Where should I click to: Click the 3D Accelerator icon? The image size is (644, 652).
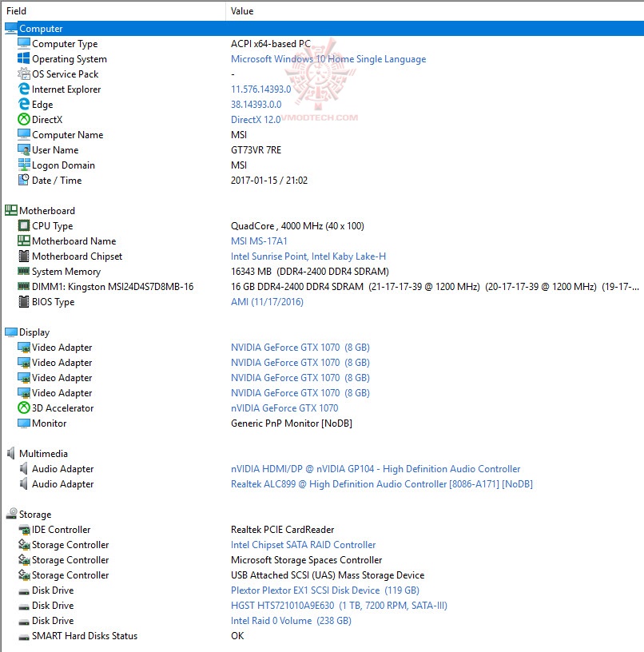click(24, 408)
